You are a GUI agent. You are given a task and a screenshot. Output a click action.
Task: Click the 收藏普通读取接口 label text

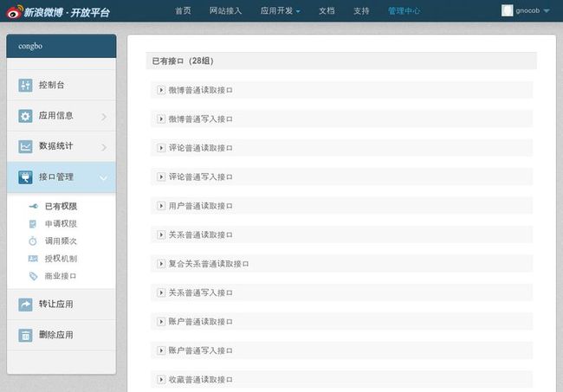[x=201, y=379]
